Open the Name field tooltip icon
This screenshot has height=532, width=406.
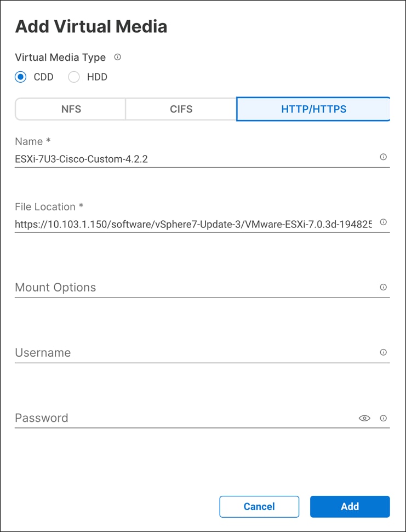coord(383,158)
